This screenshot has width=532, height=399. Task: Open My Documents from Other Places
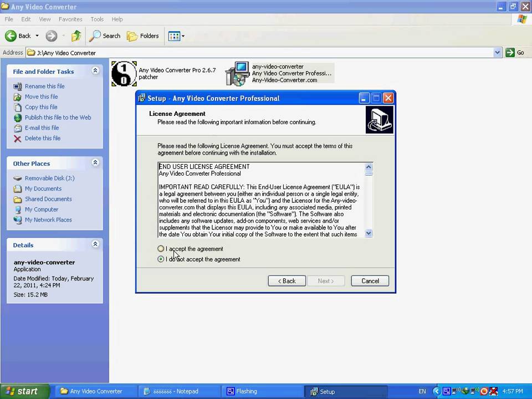43,188
